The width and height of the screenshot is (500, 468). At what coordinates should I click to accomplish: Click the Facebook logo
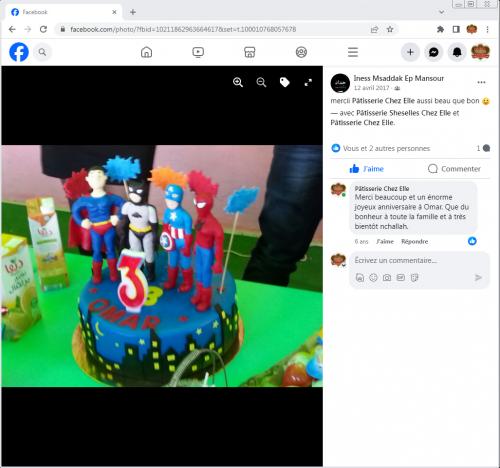19,52
